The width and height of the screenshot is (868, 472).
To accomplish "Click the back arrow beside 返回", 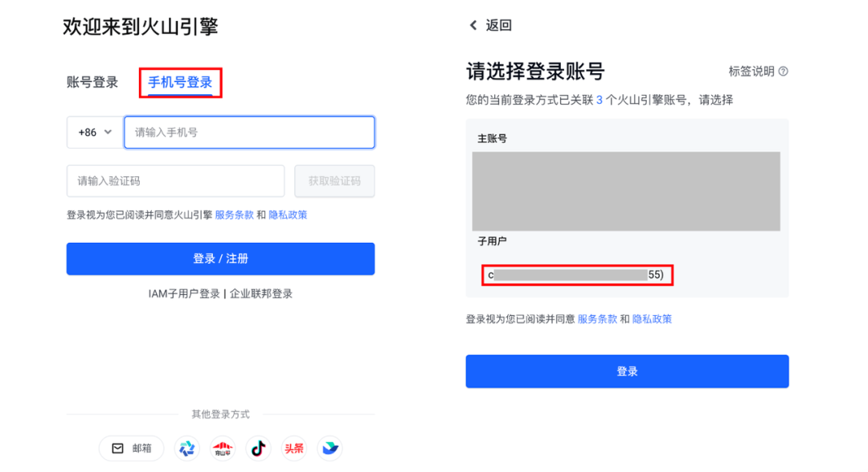I will point(473,26).
